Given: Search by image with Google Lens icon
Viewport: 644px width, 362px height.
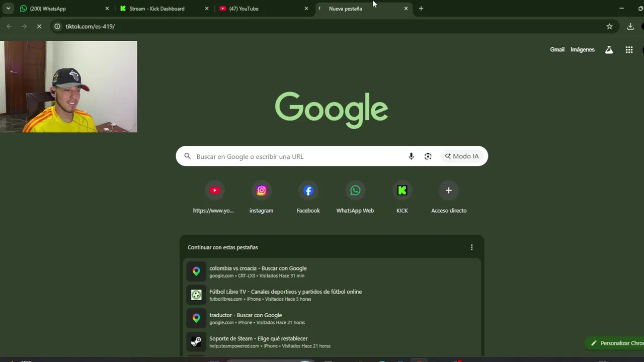Looking at the screenshot, I should pos(428,156).
